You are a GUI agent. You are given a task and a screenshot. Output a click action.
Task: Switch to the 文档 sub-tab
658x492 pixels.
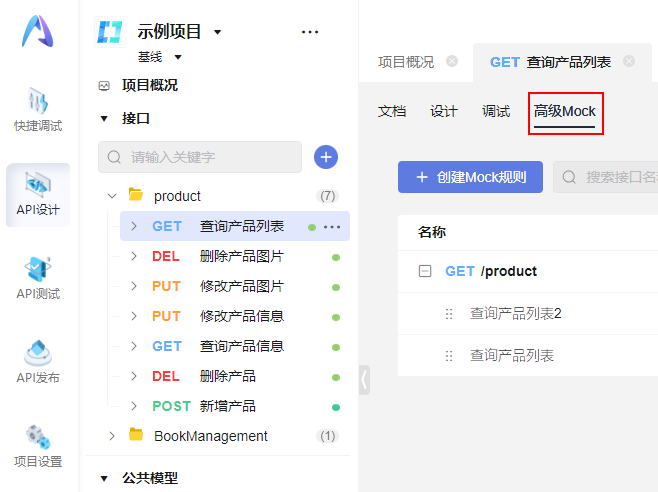[392, 111]
